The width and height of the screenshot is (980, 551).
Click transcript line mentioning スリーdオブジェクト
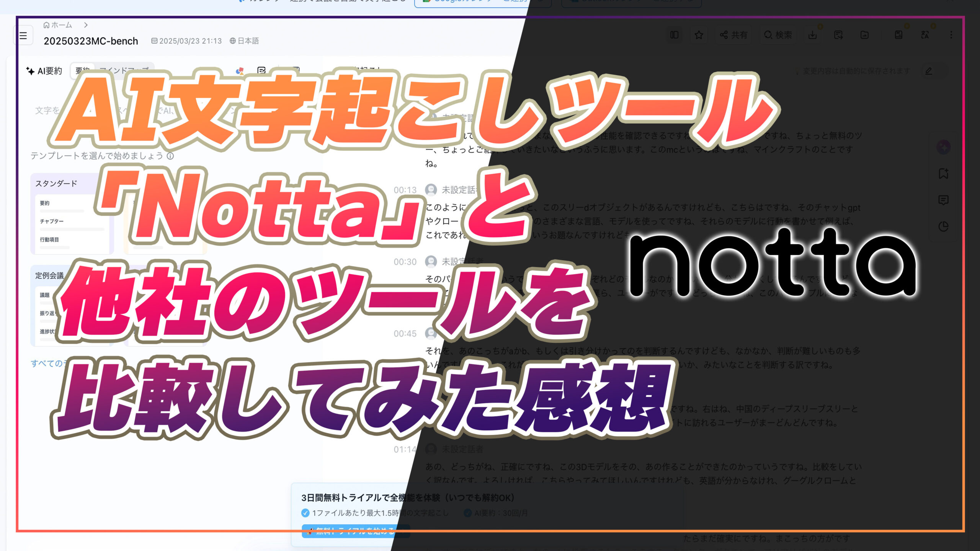pyautogui.click(x=643, y=207)
